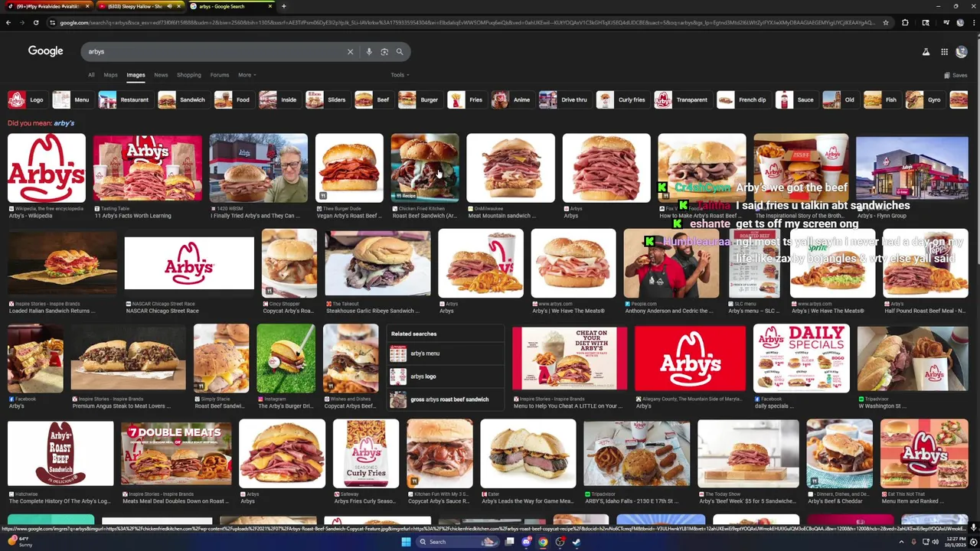Open the Windows Start menu
The image size is (980, 551).
click(406, 542)
